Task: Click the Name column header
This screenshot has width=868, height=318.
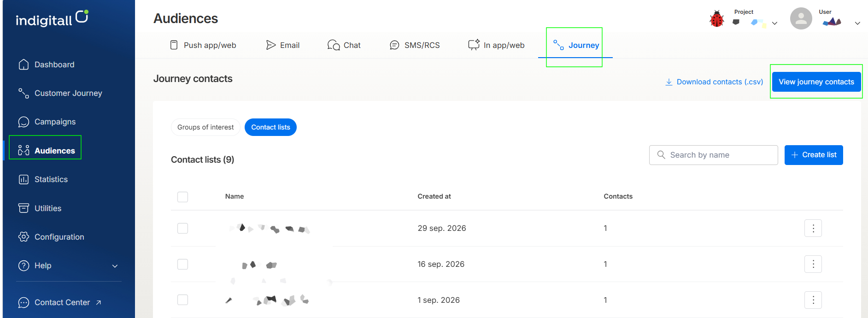Action: [235, 196]
